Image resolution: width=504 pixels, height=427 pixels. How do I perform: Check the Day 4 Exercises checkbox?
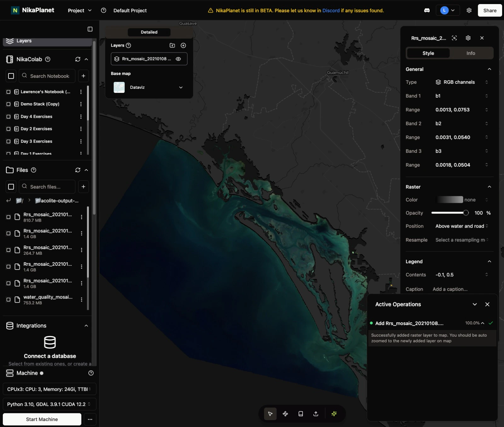tap(9, 117)
